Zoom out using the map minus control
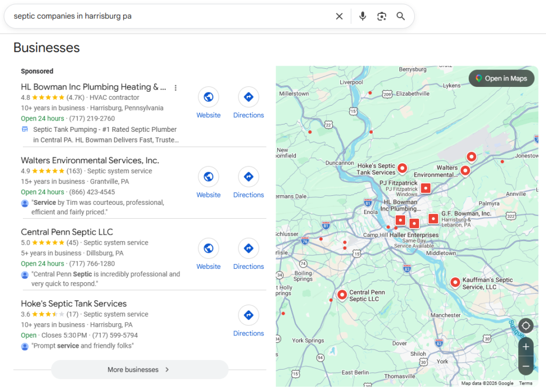The height and width of the screenshot is (392, 546). pyautogui.click(x=526, y=366)
